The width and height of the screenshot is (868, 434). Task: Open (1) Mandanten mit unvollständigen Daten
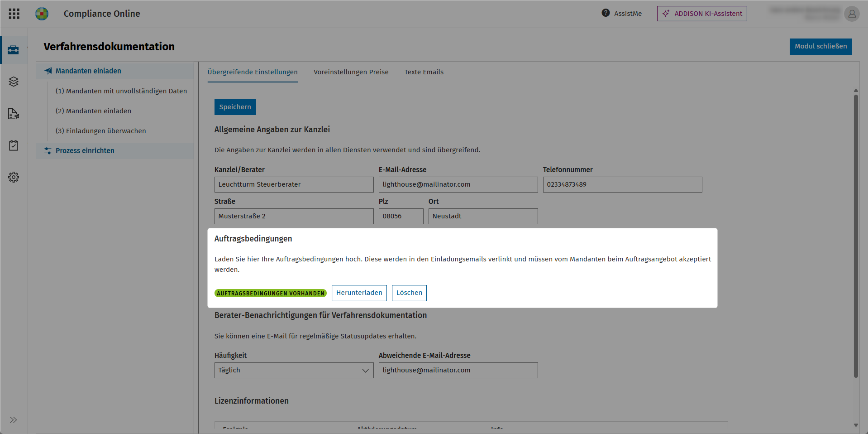[121, 91]
